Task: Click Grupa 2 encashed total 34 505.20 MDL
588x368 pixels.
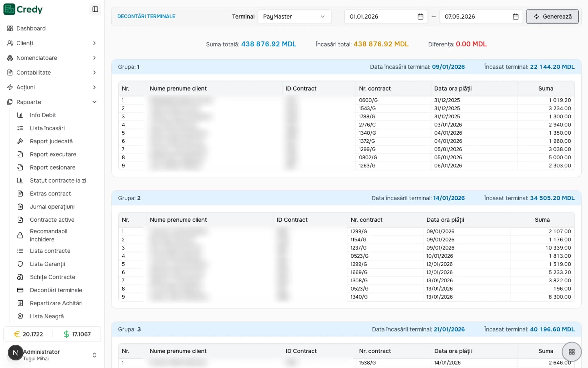Action: point(552,198)
